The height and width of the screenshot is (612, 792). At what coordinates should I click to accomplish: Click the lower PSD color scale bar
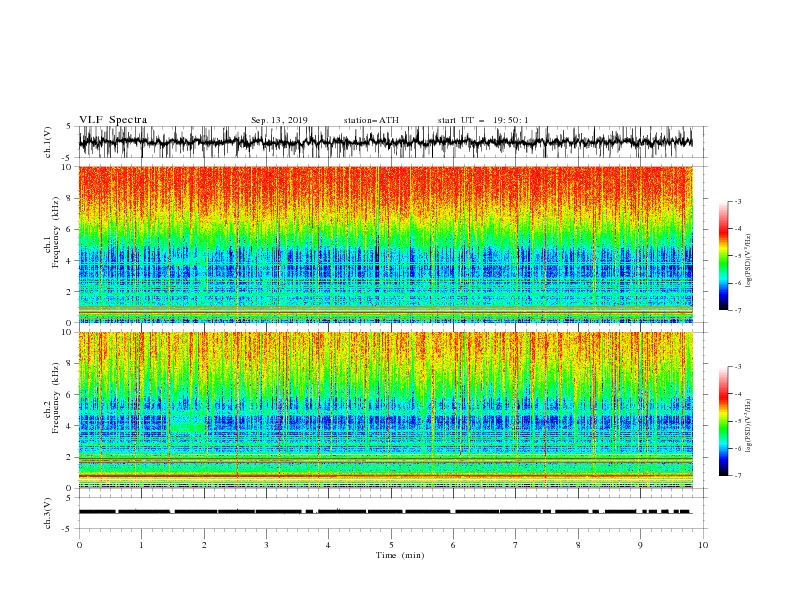(723, 421)
